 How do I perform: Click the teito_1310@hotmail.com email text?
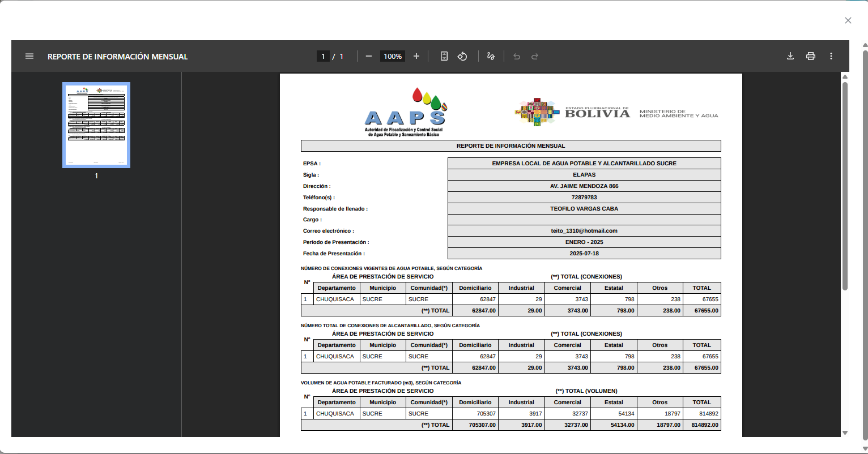(584, 231)
